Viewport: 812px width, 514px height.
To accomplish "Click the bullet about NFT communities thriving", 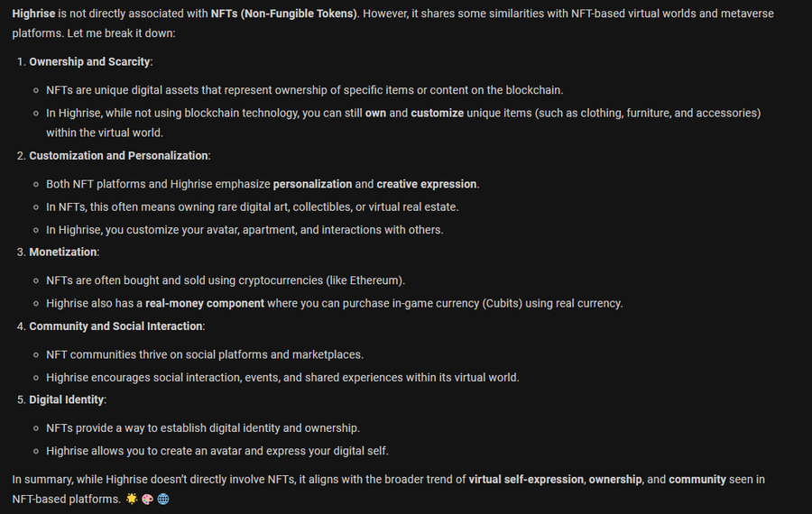I will click(x=205, y=354).
